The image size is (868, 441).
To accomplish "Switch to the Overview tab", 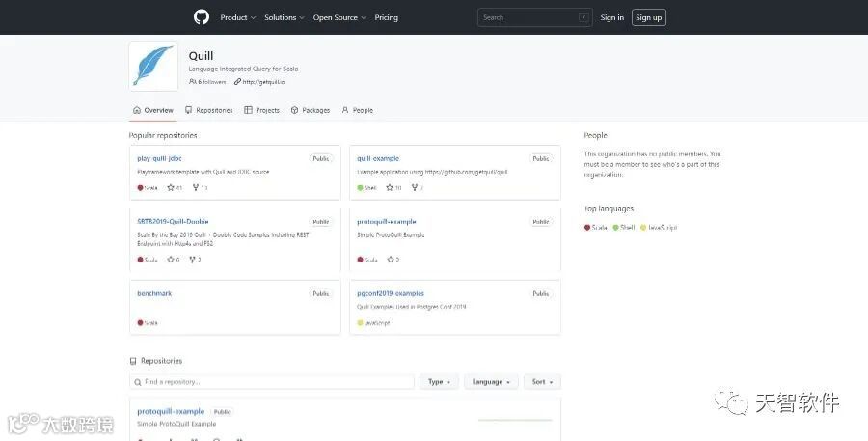I will pyautogui.click(x=152, y=110).
